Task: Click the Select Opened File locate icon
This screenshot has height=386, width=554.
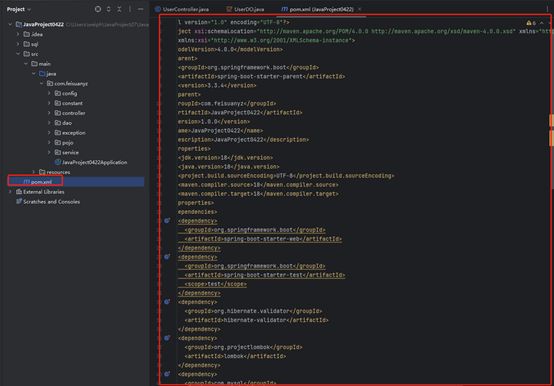Action: click(98, 9)
